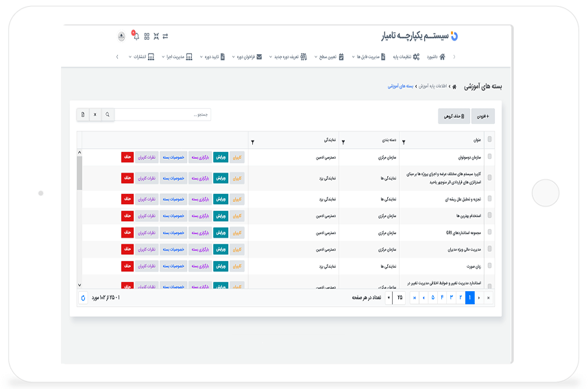Click the user avatar icon in header
The width and height of the screenshot is (588, 389).
coord(122,36)
